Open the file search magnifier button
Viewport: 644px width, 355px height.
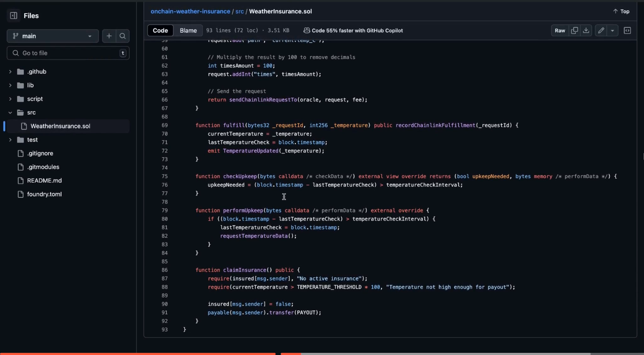point(123,36)
